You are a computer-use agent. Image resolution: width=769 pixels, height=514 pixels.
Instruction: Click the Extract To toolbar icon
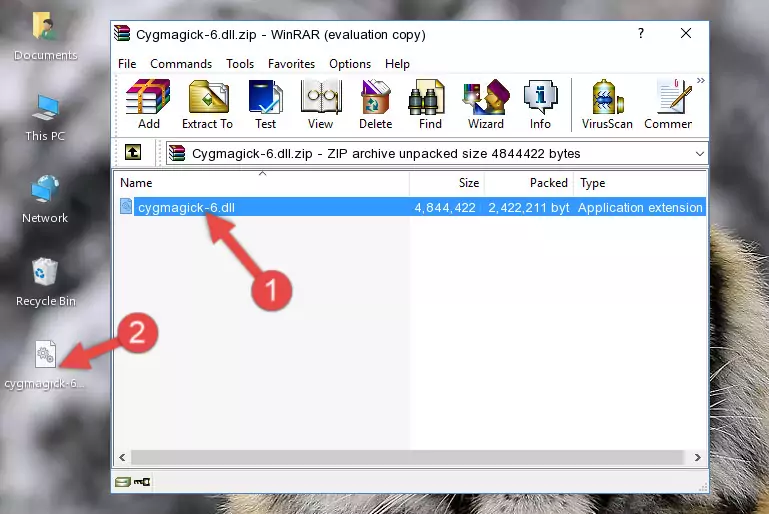pyautogui.click(x=207, y=103)
